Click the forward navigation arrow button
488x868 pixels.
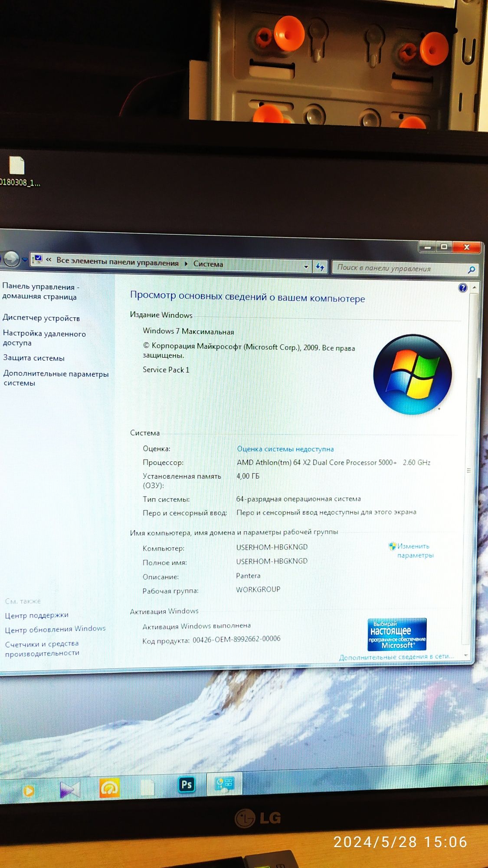(12, 259)
